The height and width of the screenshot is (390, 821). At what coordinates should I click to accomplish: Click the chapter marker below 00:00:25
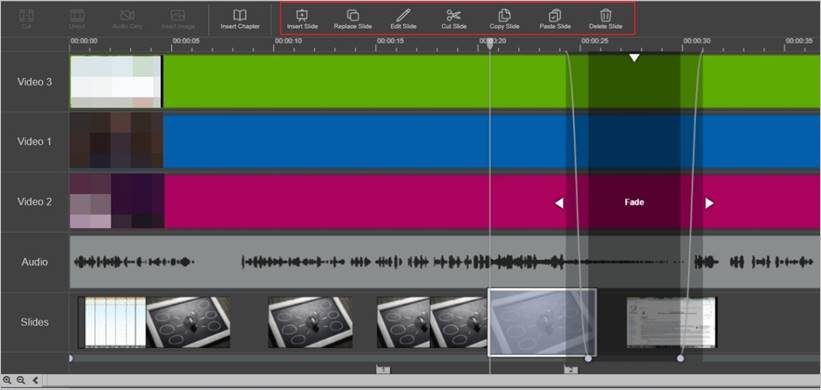[x=571, y=370]
